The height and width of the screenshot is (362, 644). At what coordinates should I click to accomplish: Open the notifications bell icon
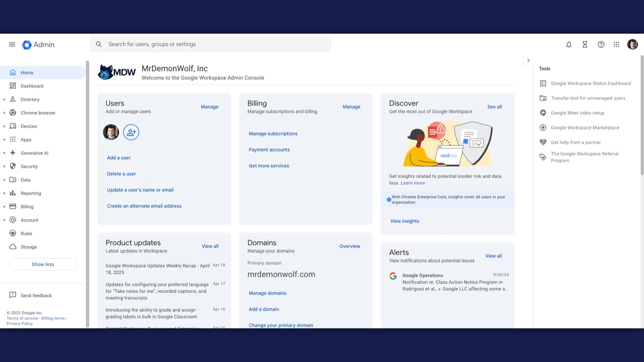coord(569,45)
